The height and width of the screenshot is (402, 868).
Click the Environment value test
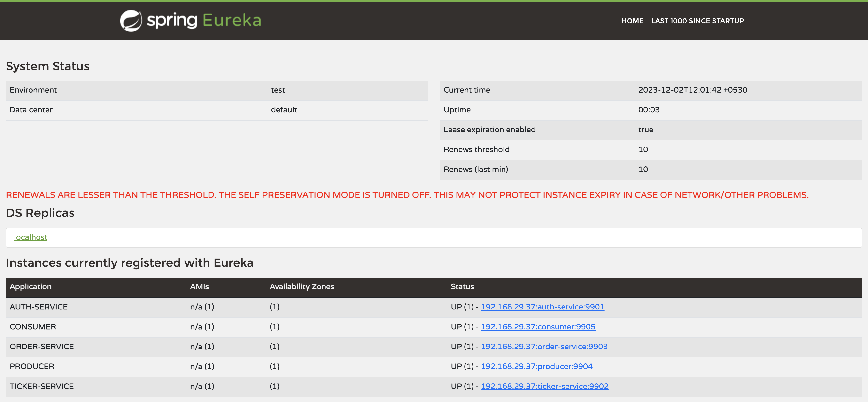[x=278, y=90]
